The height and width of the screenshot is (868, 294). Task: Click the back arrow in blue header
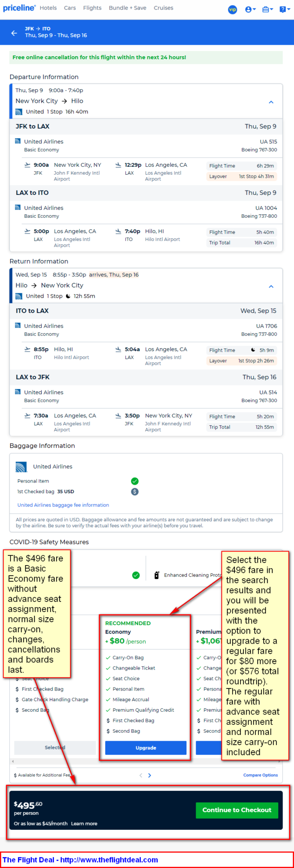tap(14, 33)
